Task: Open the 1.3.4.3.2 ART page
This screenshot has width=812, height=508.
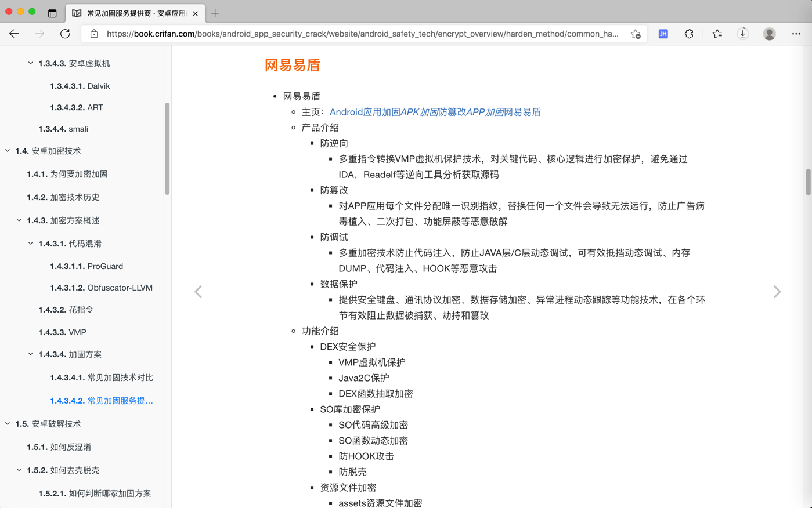Action: (x=77, y=107)
